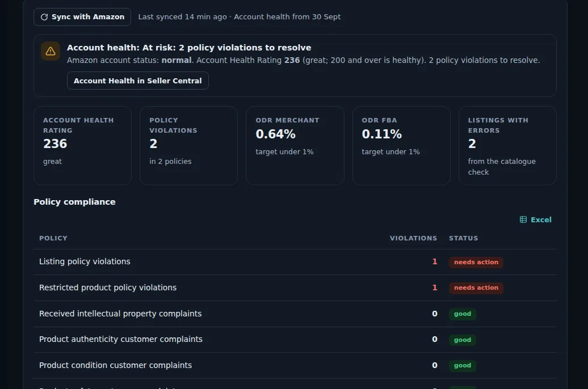The width and height of the screenshot is (588, 389).
Task: Open the Listing policy violations row
Action: pos(295,262)
